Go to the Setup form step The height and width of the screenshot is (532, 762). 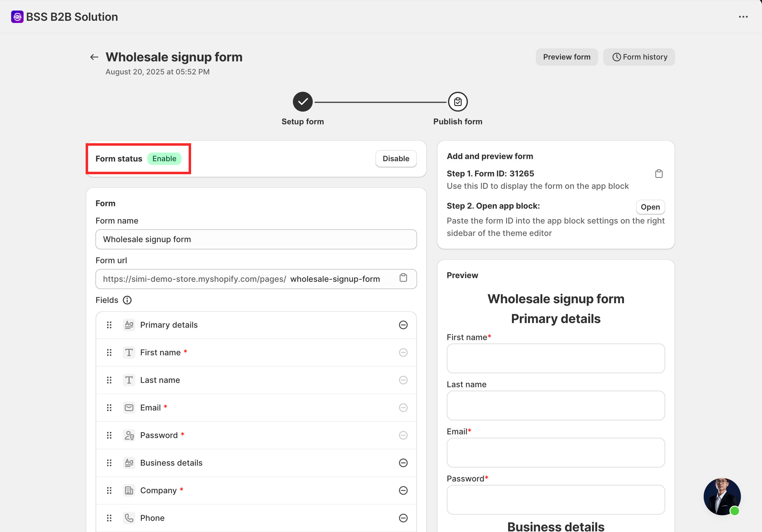[x=302, y=102]
